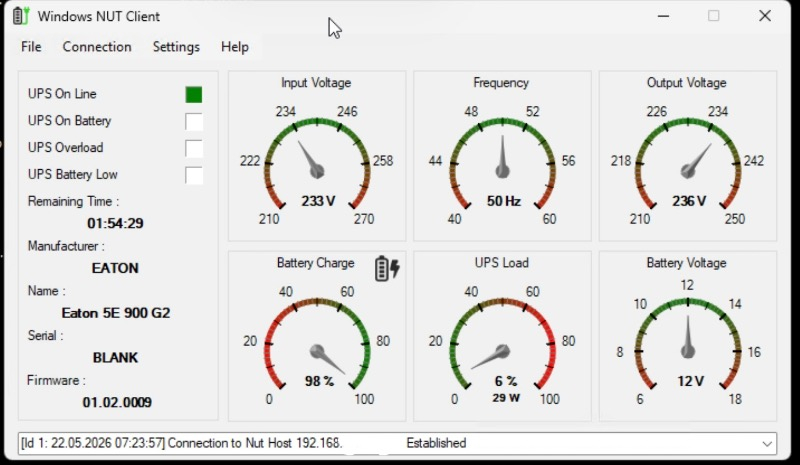Click the 50 Hz frequency reading
Viewport: 800px width, 465px height.
[504, 201]
